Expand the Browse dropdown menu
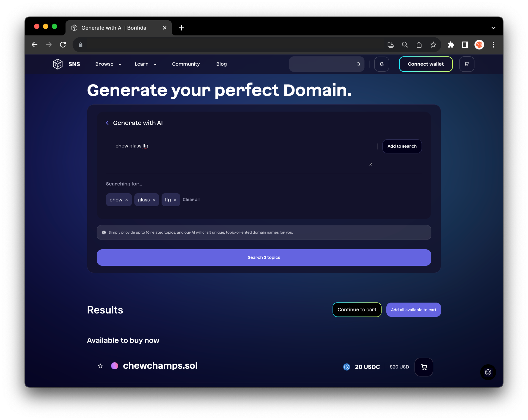528x420 pixels. click(108, 64)
